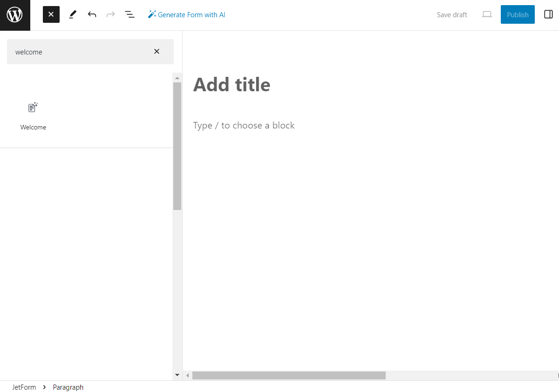Screen dimensions: 559x392
Task: Close the block inserter panel
Action: click(x=51, y=14)
